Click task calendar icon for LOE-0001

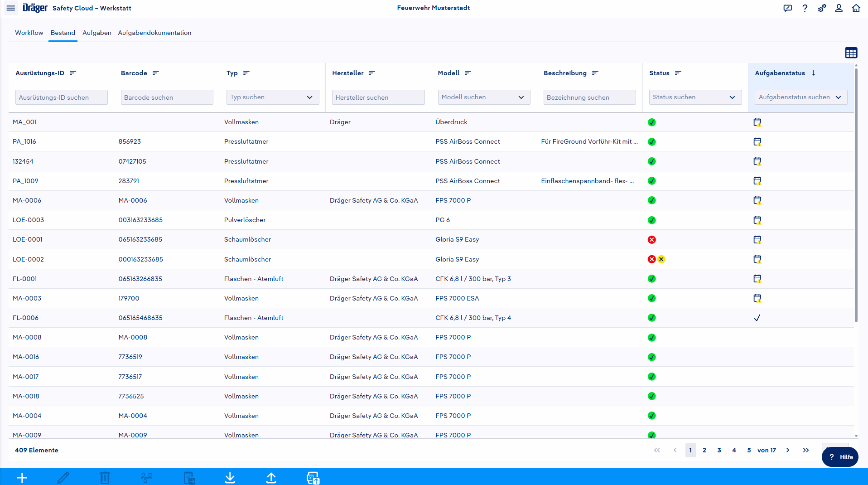[757, 240]
